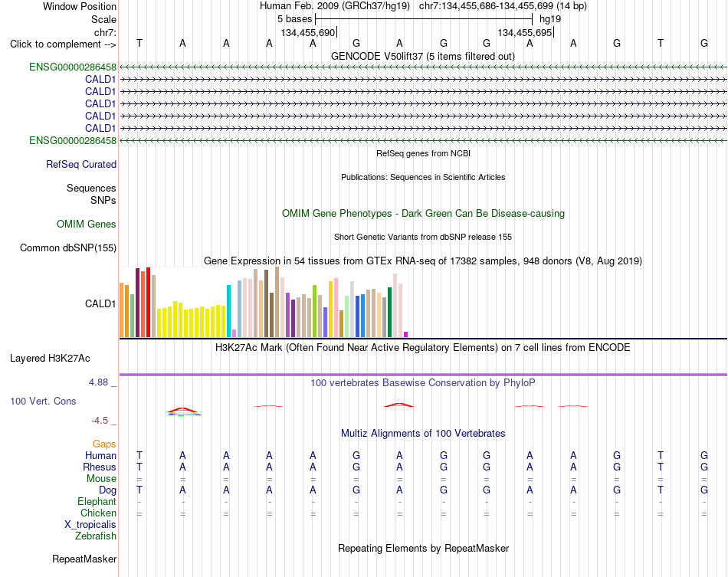Select the Dog species row label

pos(107,490)
